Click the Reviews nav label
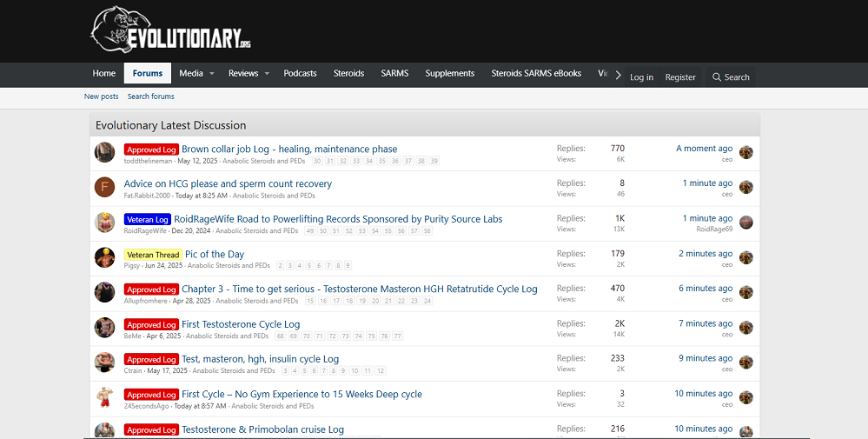Screen dimensions: 868x439 (243, 73)
